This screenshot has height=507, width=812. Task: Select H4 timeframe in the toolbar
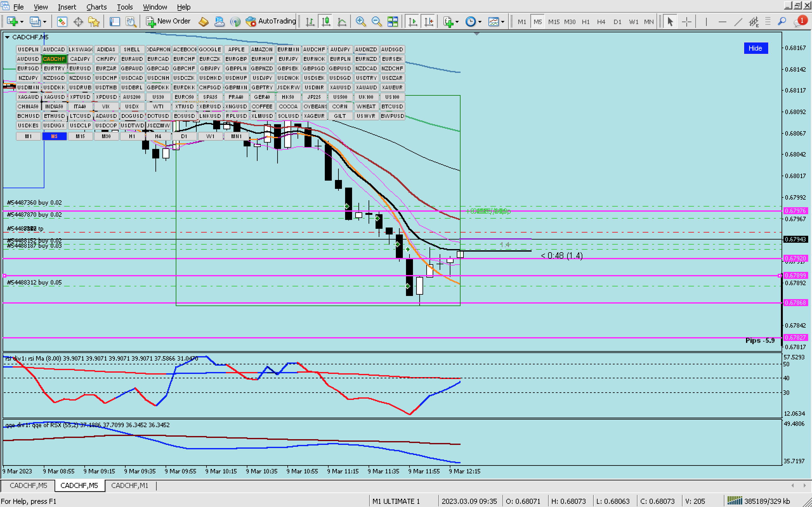point(601,22)
